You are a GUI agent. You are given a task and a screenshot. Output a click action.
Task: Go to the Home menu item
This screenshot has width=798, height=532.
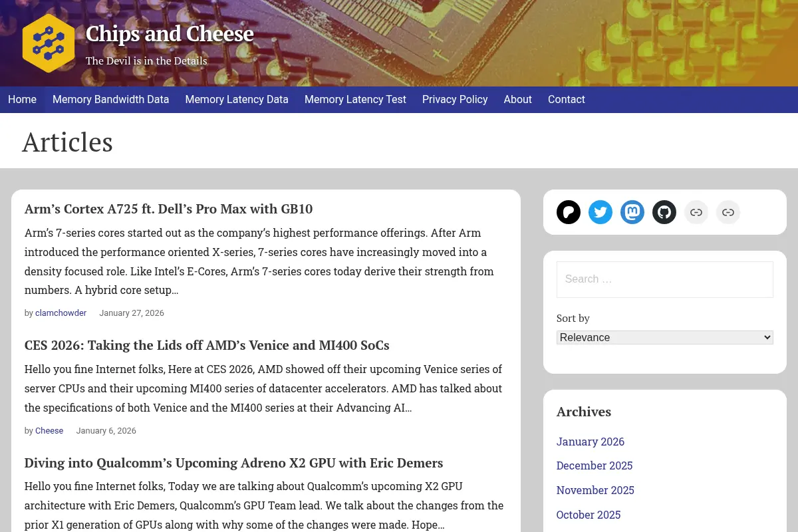click(22, 100)
